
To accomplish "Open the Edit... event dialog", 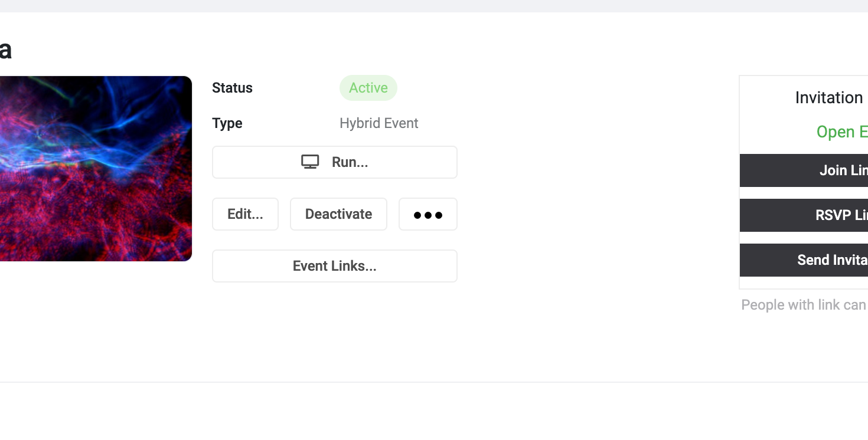I will click(245, 214).
